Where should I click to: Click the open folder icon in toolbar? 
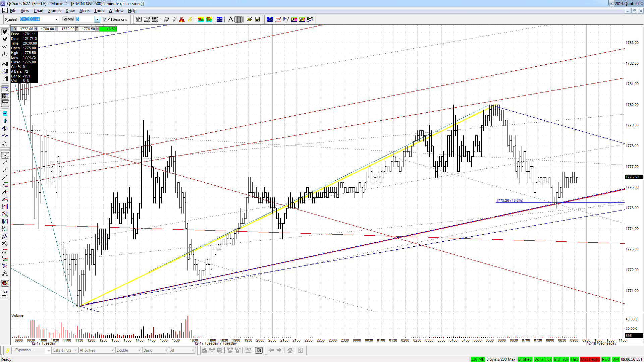249,19
